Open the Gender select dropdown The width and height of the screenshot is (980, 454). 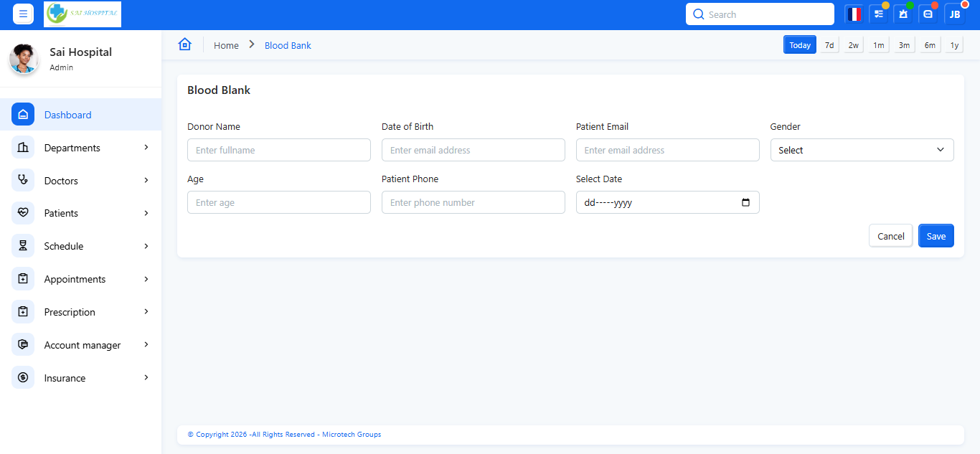(x=862, y=150)
